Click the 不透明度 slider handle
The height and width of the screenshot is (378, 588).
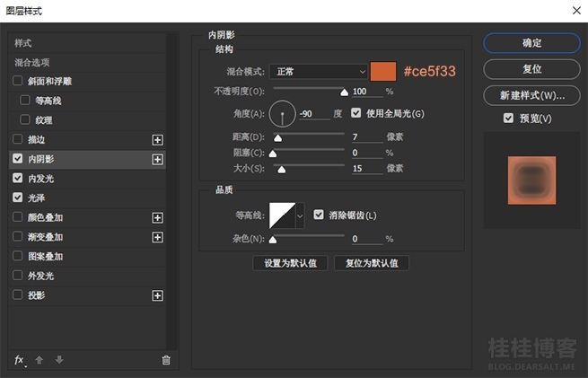click(x=344, y=92)
